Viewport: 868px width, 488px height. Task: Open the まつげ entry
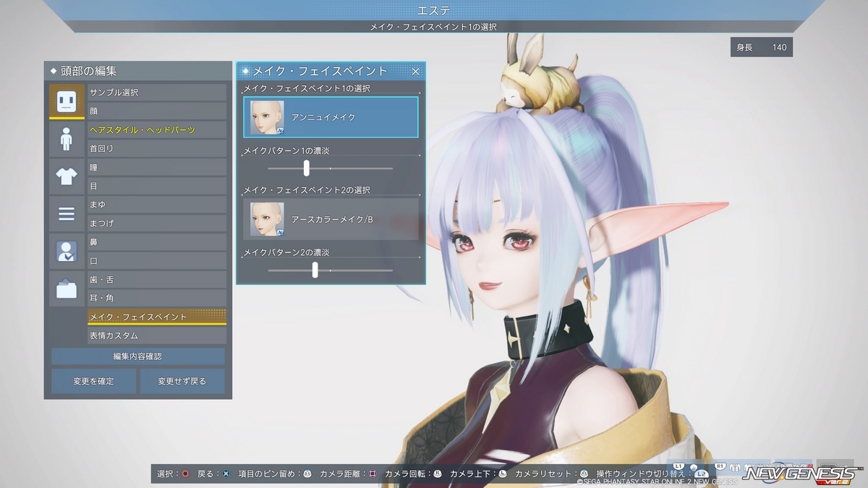(x=157, y=223)
